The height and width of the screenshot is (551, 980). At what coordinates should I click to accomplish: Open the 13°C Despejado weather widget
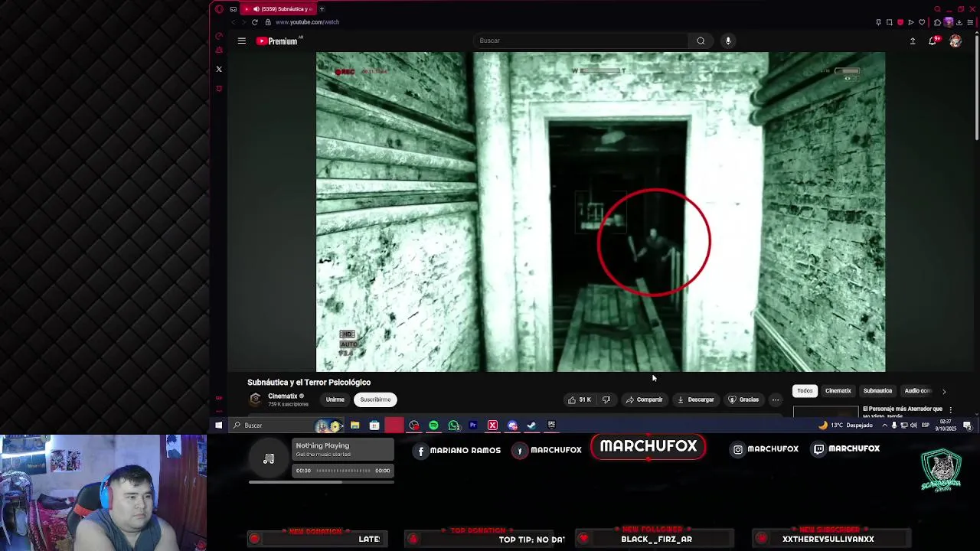pos(844,425)
